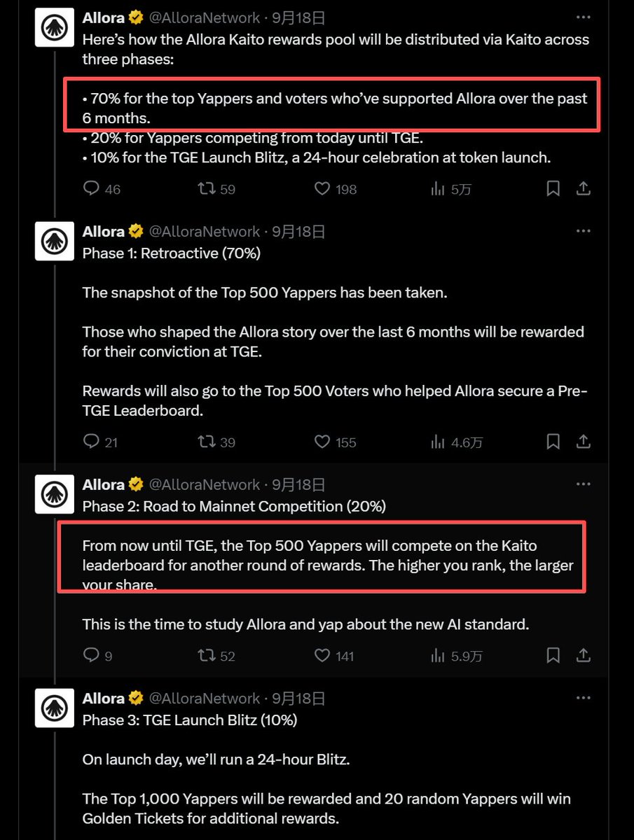Like the rewards pool distribution tweet

tap(322, 188)
